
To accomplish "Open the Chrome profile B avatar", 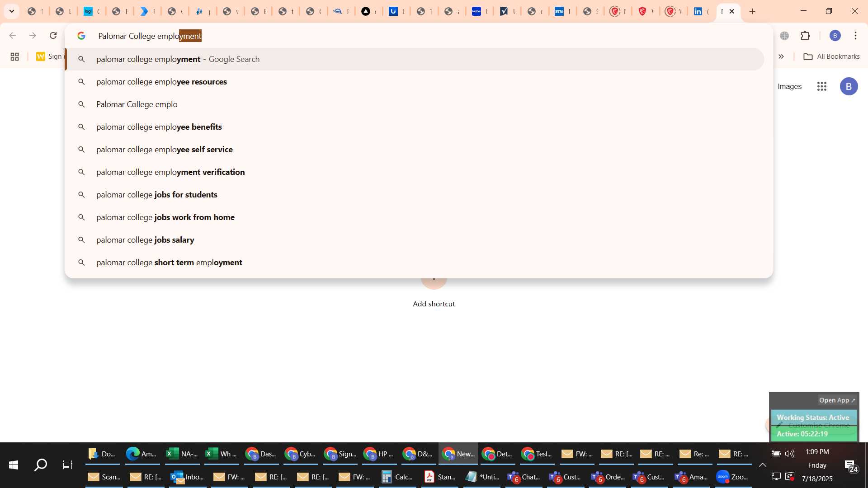I will click(835, 35).
